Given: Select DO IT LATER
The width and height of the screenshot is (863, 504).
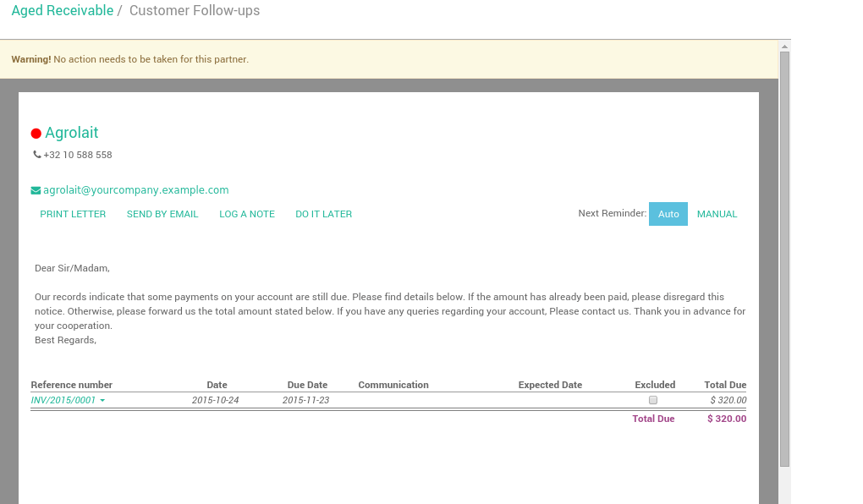Looking at the screenshot, I should pos(323,214).
